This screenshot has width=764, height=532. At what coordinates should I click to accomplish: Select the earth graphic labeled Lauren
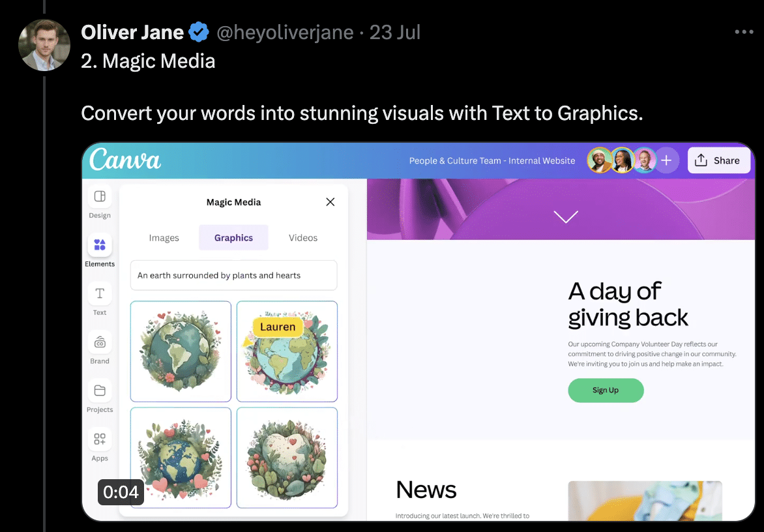(287, 351)
